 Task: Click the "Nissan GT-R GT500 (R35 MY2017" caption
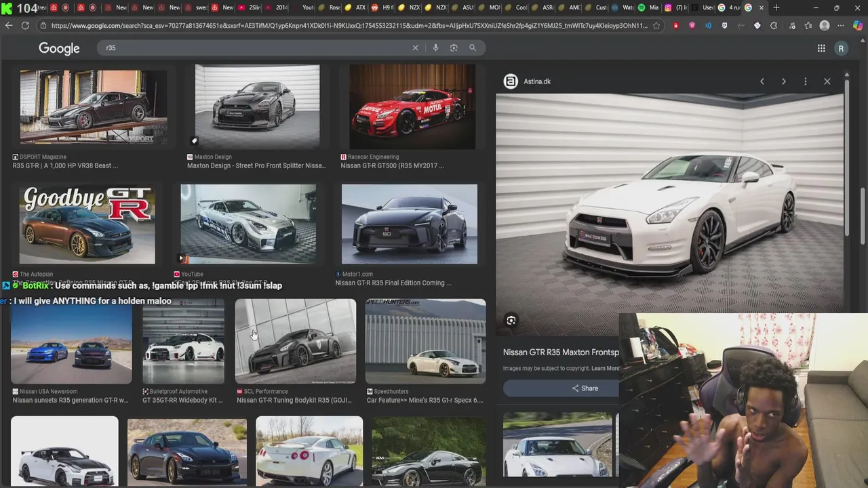393,165
